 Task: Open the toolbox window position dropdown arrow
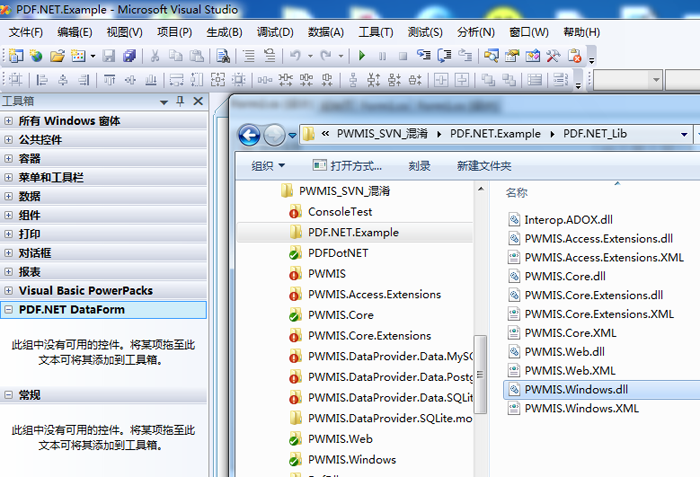click(164, 101)
